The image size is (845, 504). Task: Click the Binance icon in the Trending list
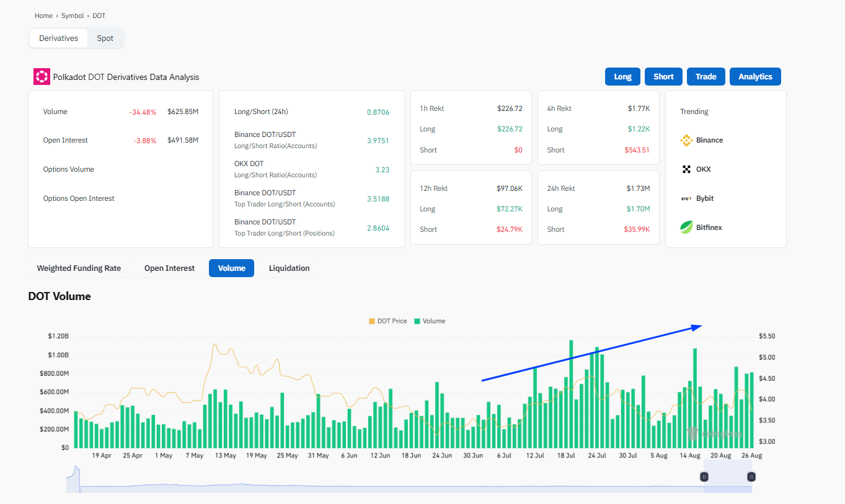tap(686, 140)
